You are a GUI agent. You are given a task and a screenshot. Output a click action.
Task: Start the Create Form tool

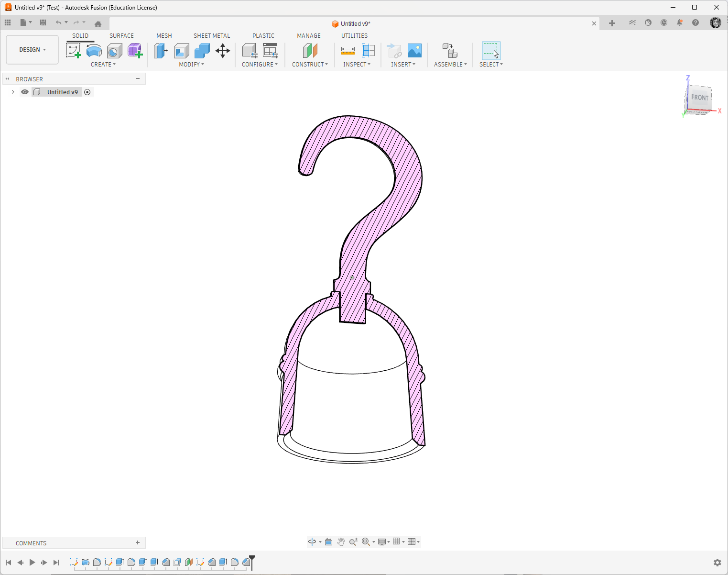(135, 50)
